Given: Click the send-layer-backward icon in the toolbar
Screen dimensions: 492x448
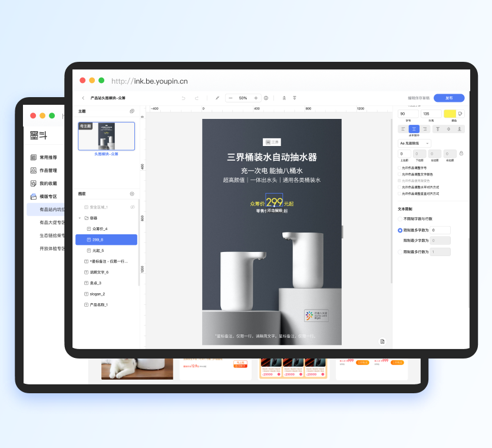Looking at the screenshot, I should tap(295, 98).
